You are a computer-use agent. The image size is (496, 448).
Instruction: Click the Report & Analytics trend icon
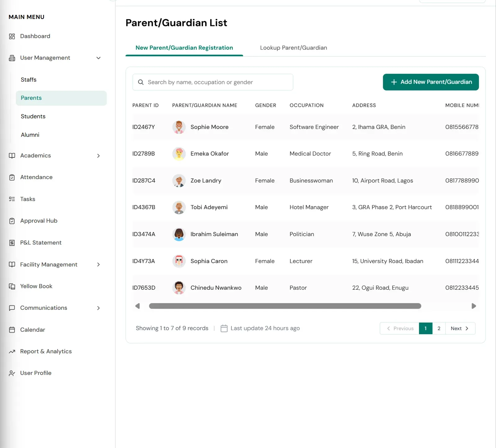click(12, 352)
